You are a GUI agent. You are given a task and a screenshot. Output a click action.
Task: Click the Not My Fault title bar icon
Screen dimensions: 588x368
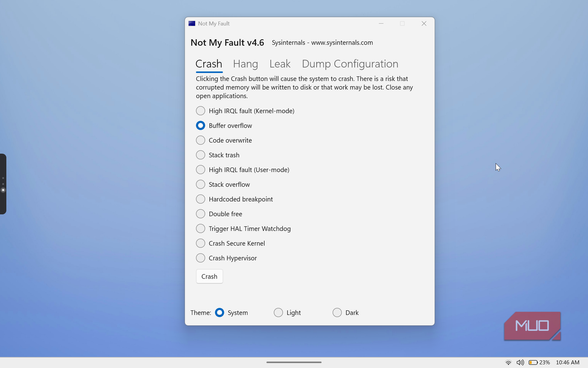[x=192, y=24]
